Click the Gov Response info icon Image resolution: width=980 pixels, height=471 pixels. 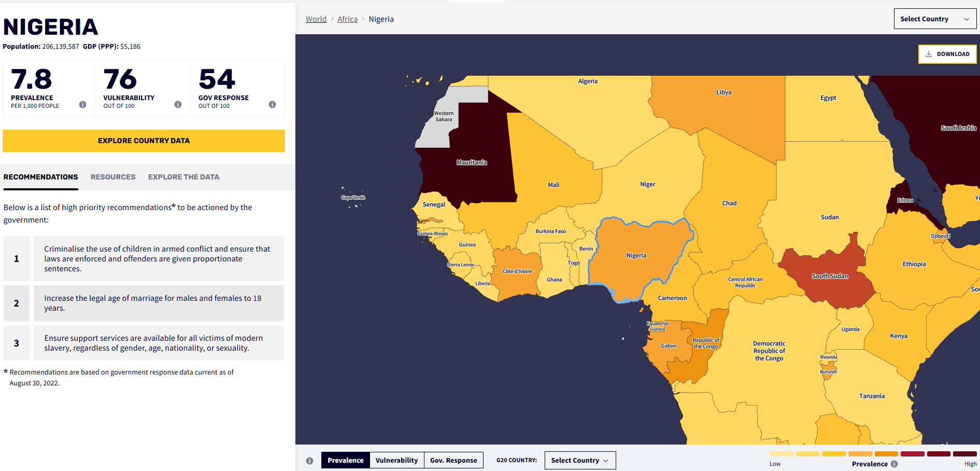(272, 104)
